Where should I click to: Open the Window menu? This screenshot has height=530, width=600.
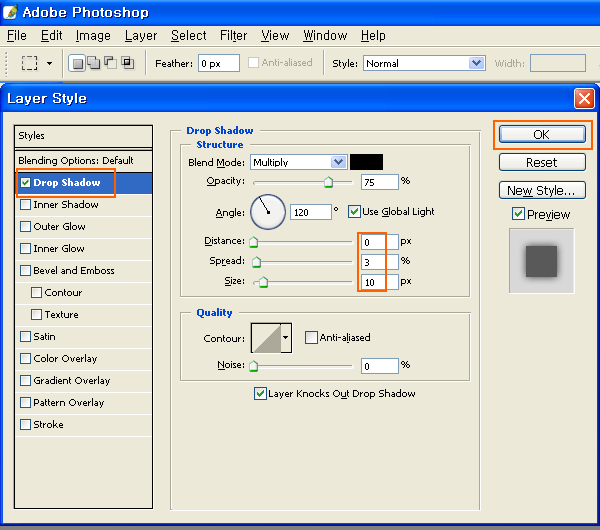(325, 36)
